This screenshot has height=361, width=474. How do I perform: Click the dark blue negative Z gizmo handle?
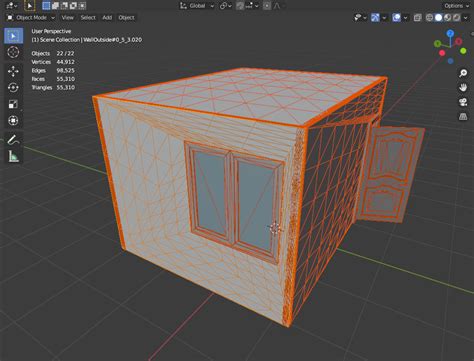coord(450,61)
